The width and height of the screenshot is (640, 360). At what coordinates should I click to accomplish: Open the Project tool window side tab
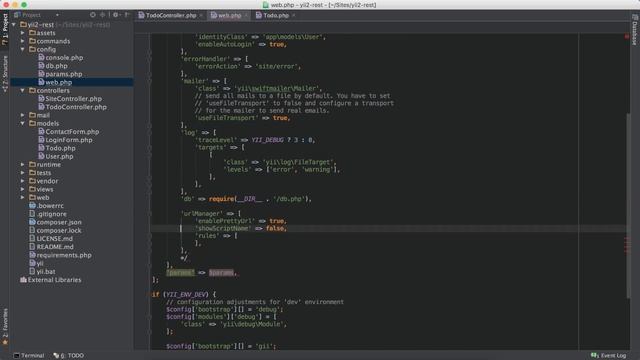tap(5, 29)
